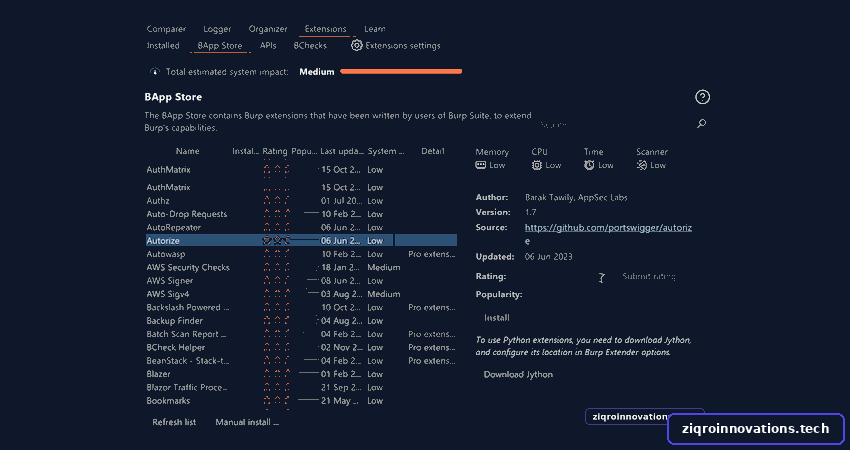Image resolution: width=850 pixels, height=450 pixels.
Task: Select the Batch Scan Report extension
Action: click(301, 334)
